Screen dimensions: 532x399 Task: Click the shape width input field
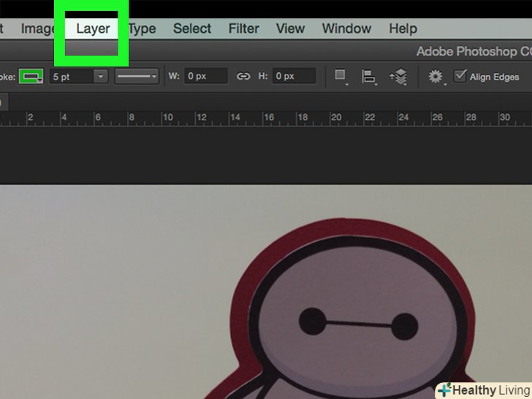click(x=206, y=76)
